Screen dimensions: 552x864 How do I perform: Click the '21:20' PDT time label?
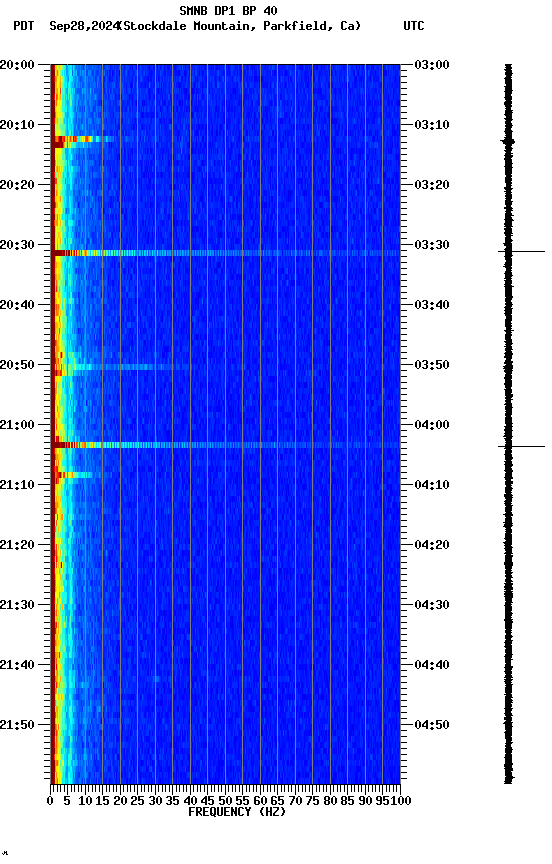[x=17, y=546]
